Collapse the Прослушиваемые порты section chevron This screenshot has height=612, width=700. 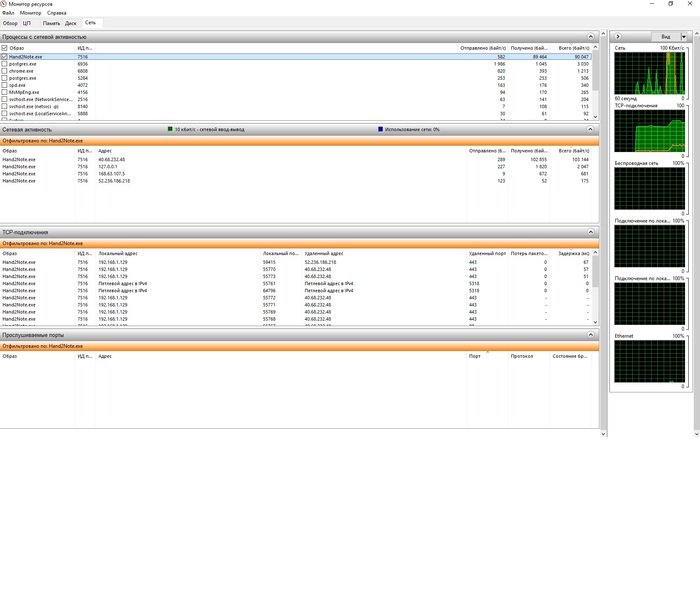(591, 334)
